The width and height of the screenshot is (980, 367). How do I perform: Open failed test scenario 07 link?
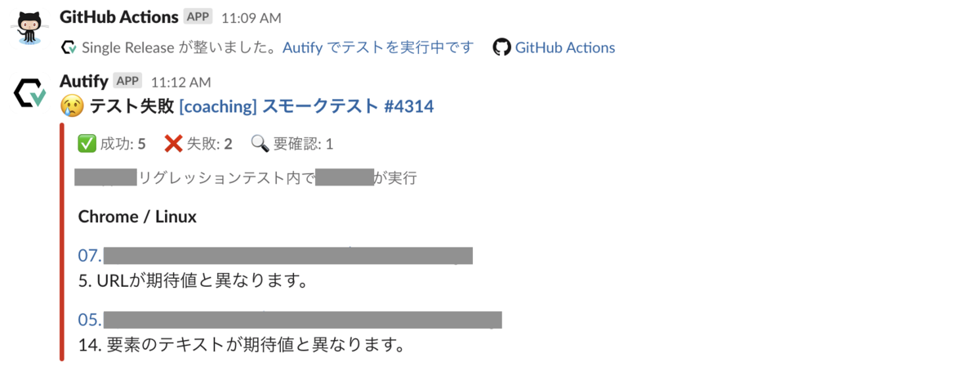point(275,255)
